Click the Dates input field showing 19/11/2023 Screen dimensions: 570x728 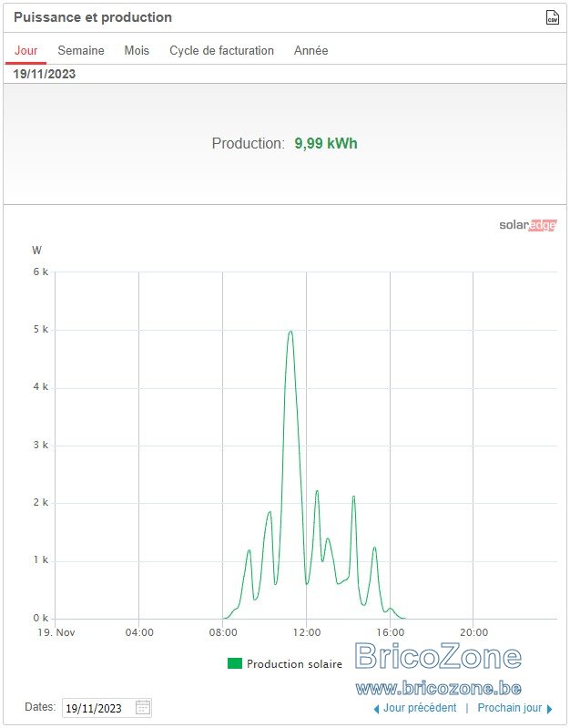pyautogui.click(x=107, y=708)
